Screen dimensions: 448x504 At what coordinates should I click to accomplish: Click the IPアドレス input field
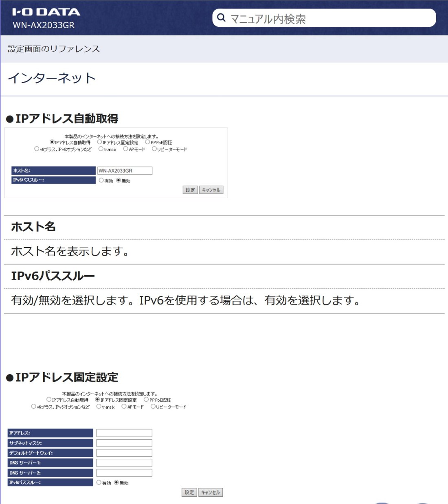click(123, 433)
